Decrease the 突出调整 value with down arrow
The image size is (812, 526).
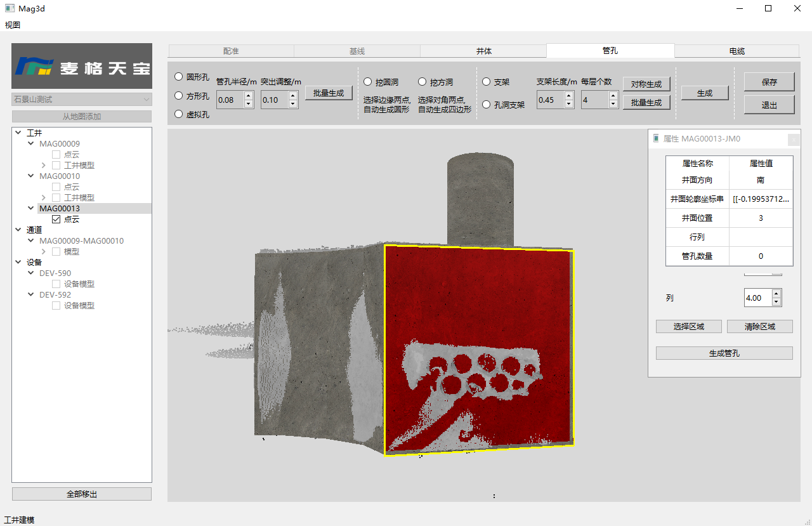(x=292, y=104)
